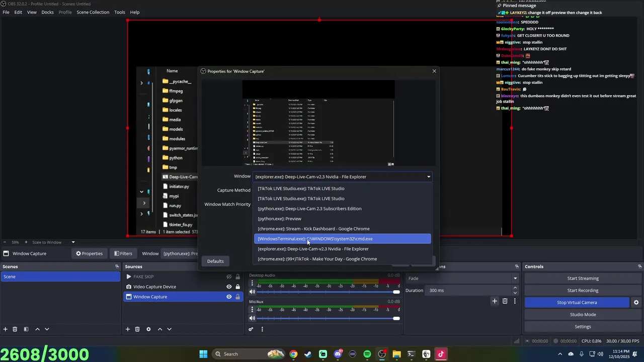The width and height of the screenshot is (644, 362).
Task: Delete selected source with trash icon
Action: pos(137,329)
